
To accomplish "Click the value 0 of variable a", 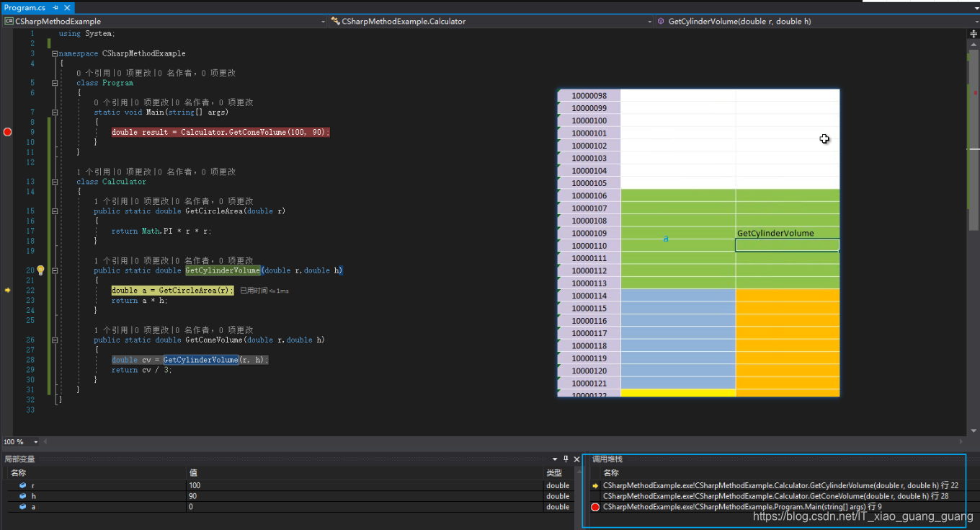I will [x=191, y=507].
